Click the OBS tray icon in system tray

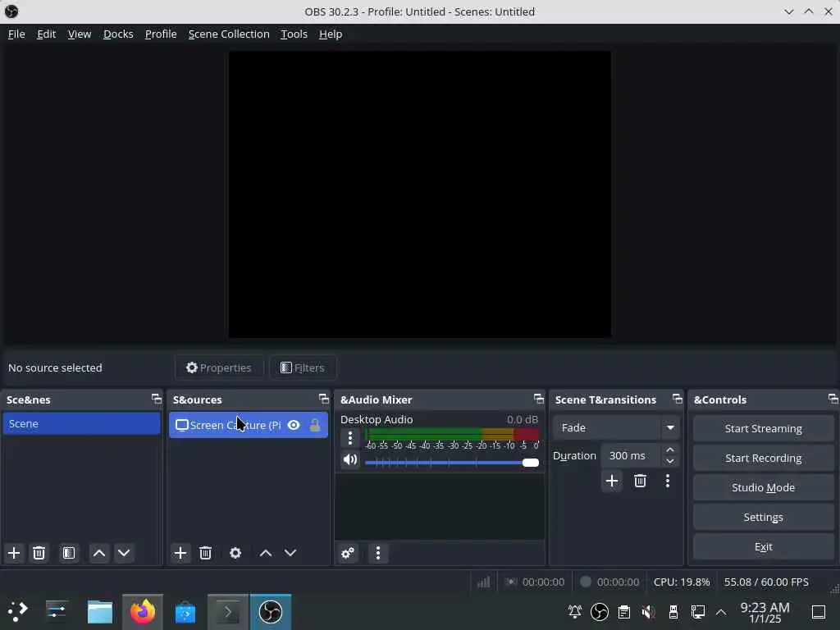(600, 612)
